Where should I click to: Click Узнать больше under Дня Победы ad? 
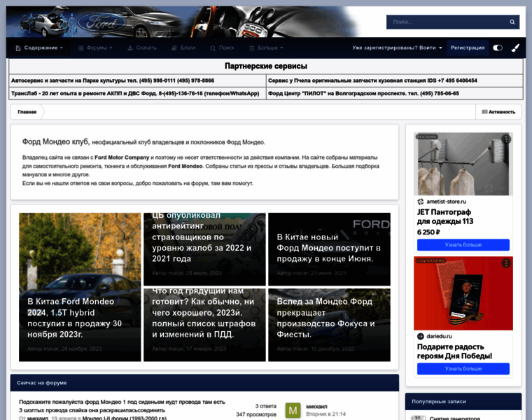tap(463, 369)
